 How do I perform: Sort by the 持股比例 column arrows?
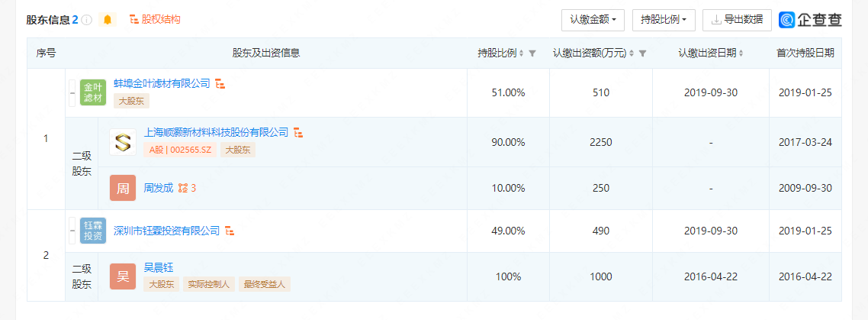[522, 53]
